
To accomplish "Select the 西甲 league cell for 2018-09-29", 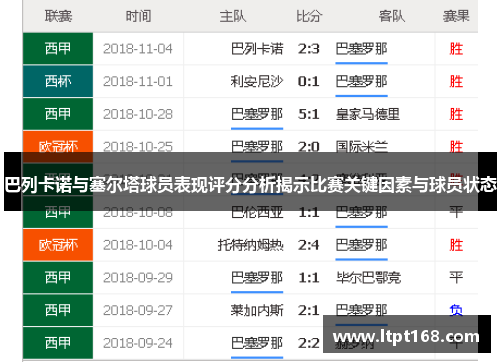I will click(58, 277).
